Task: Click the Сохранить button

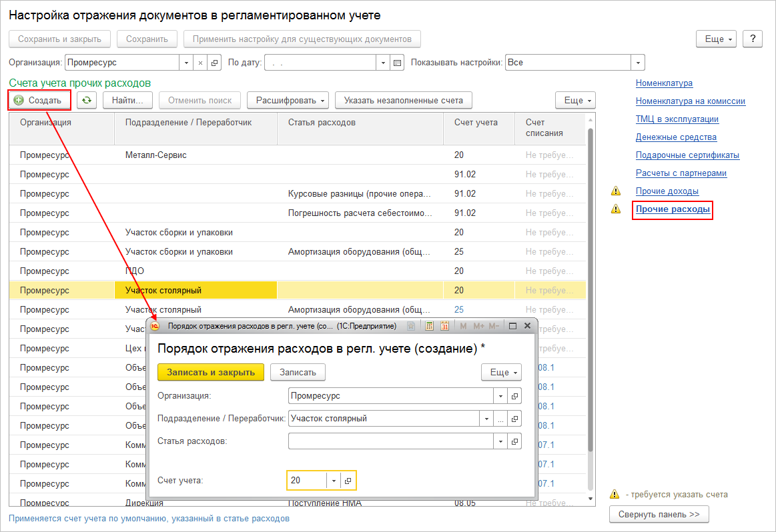Action: pos(147,39)
